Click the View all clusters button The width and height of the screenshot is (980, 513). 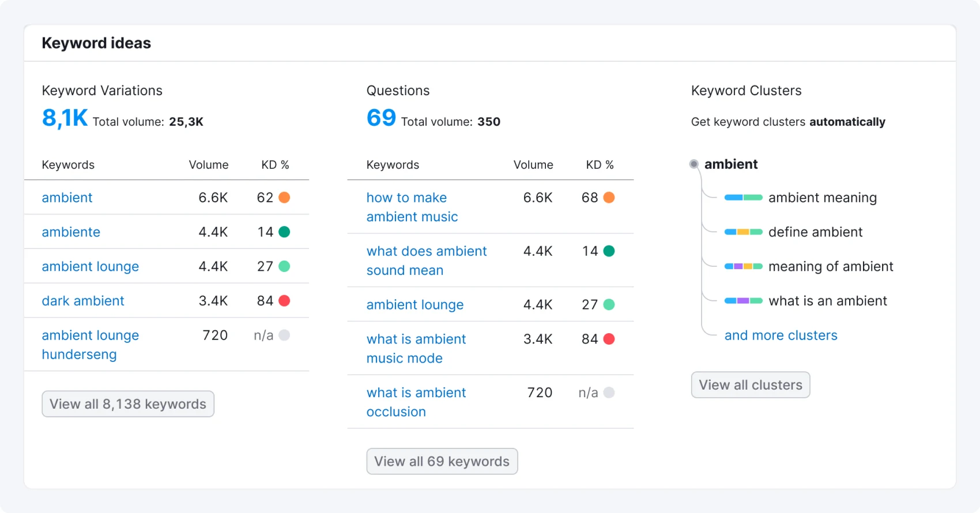coord(751,385)
